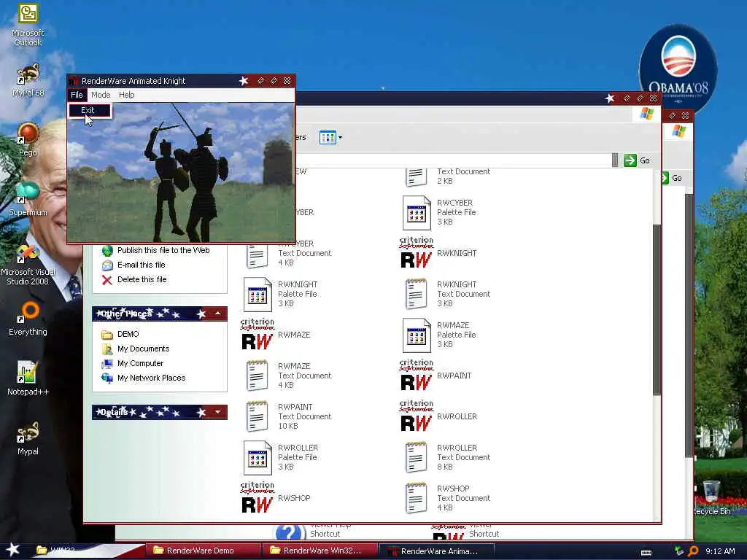Select the RWCYBER Text Document 4 KB icon
747x560 pixels.
pos(258,255)
